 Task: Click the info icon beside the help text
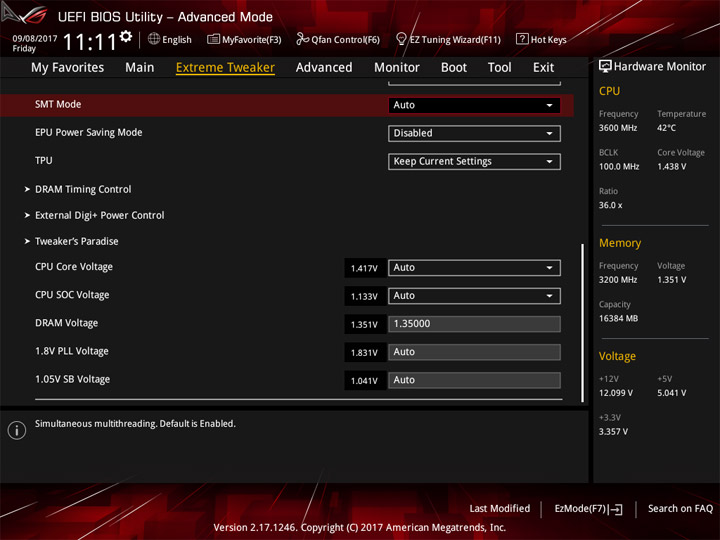(x=17, y=430)
